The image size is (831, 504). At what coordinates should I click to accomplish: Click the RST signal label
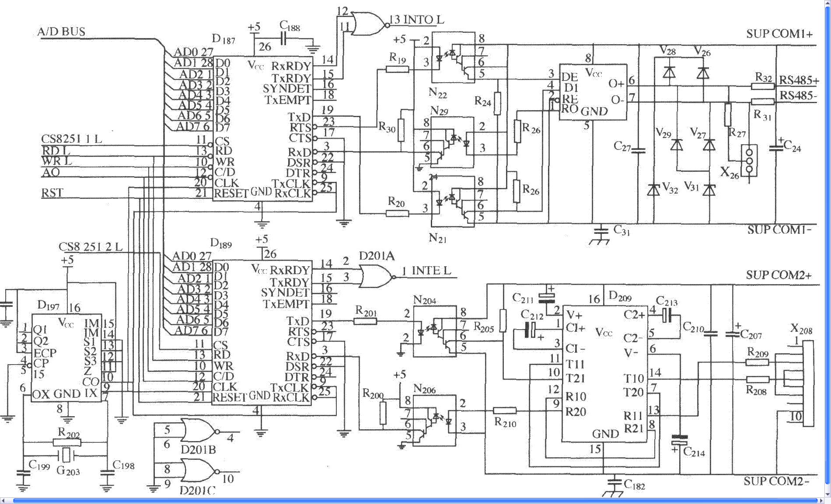point(52,193)
